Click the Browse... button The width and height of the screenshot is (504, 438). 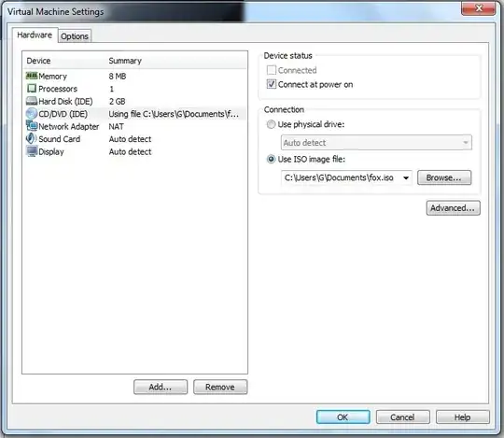point(444,177)
